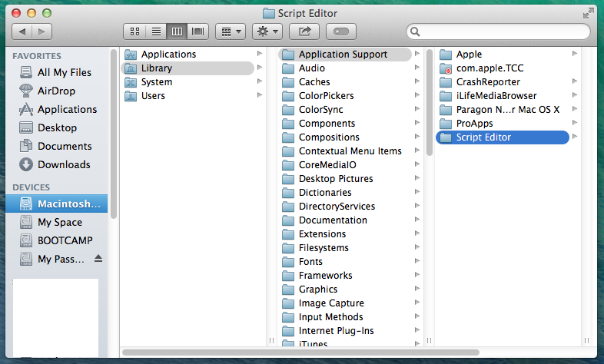
Task: Expand the System folder arrow
Action: (x=260, y=81)
